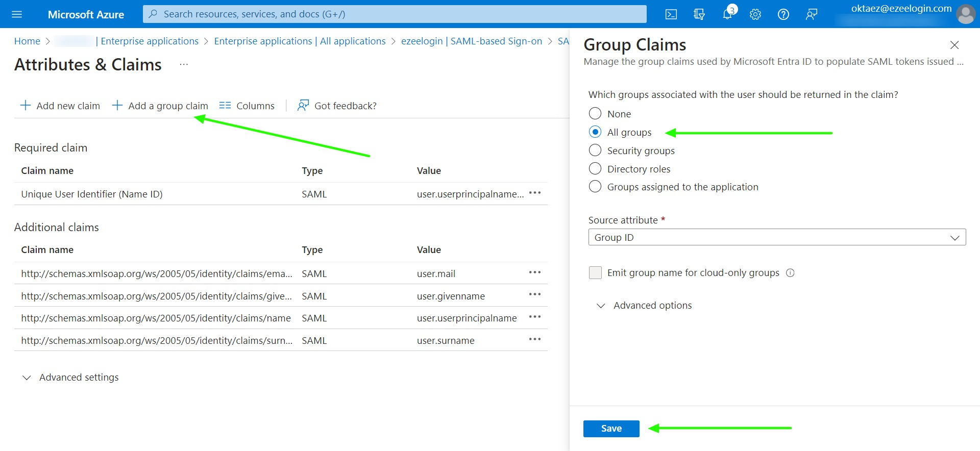Click the search magnifier icon
Viewport: 980px width, 451px height.
click(153, 14)
